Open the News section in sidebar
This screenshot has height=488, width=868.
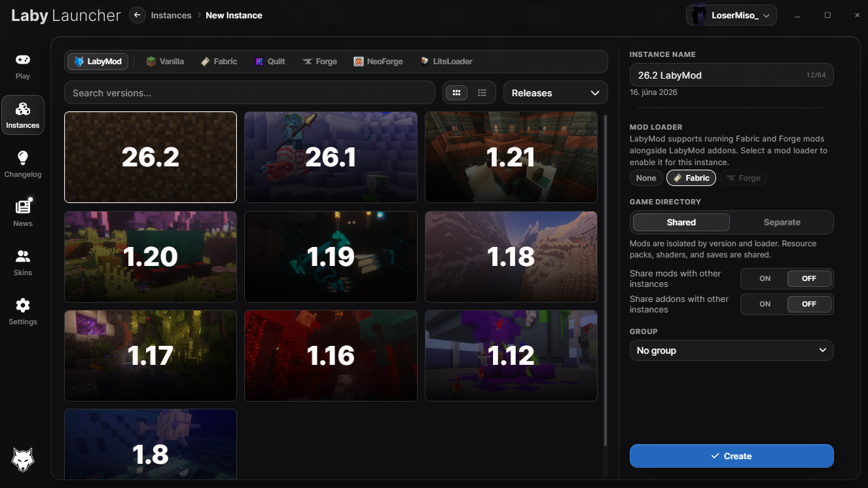[x=23, y=214]
